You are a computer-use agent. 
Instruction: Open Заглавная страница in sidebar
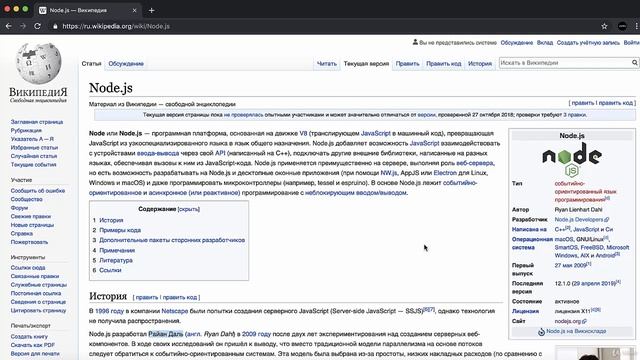click(37, 122)
